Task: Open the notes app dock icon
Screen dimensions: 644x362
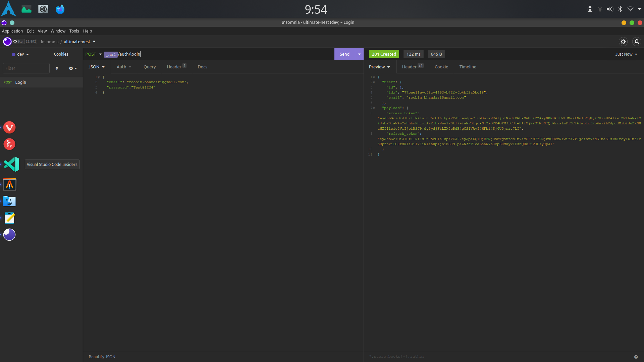Action: point(9,218)
